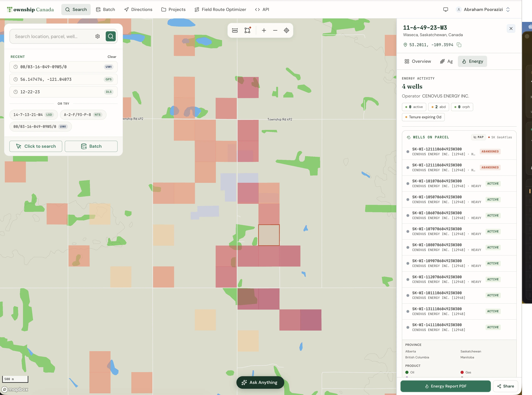Select well SK-WI-112070604923W300
This screenshot has width=532, height=395.
459,280
